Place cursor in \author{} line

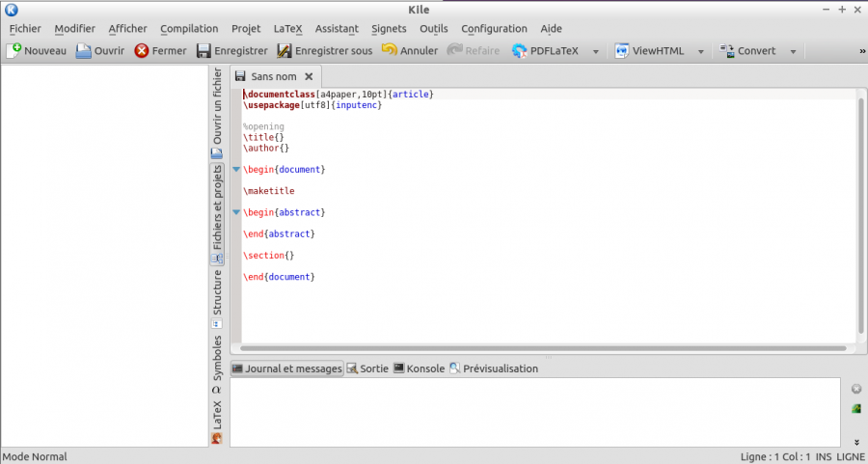pos(266,148)
